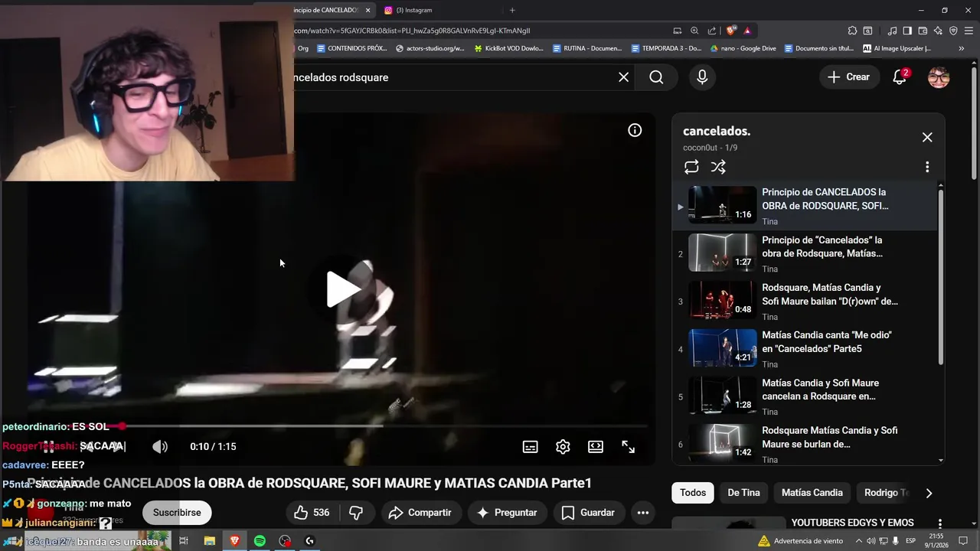
Task: Dislike the video
Action: point(357,513)
